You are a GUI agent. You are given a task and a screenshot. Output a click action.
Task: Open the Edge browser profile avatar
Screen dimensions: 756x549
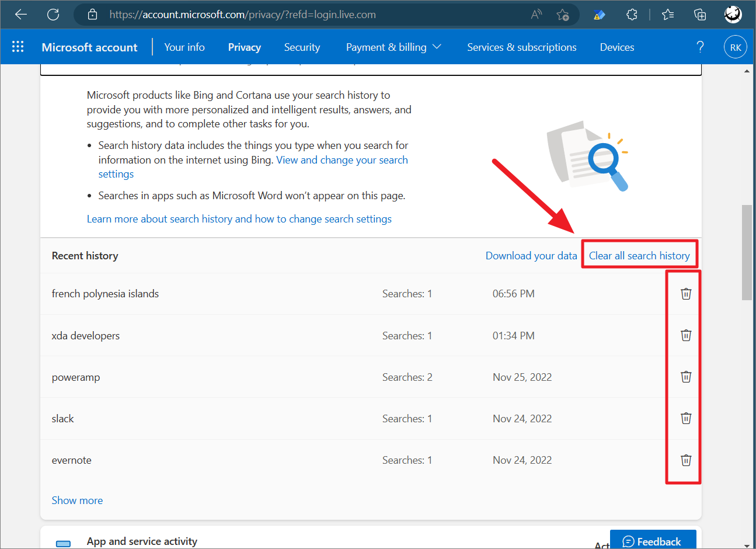pyautogui.click(x=733, y=14)
